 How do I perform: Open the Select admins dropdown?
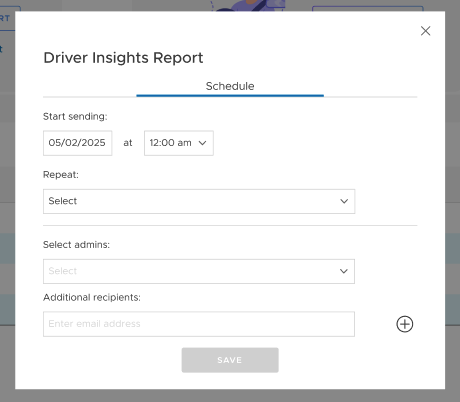click(x=199, y=271)
